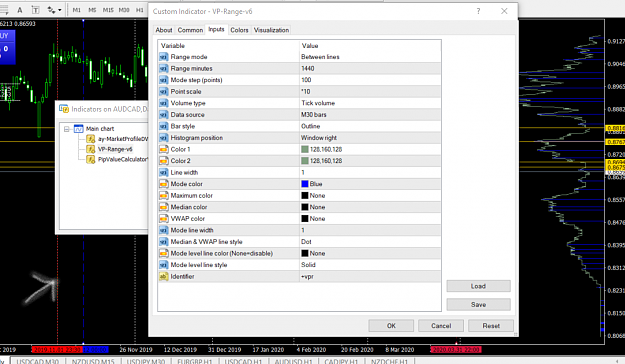Click the Mode level line style icon

coord(164,265)
